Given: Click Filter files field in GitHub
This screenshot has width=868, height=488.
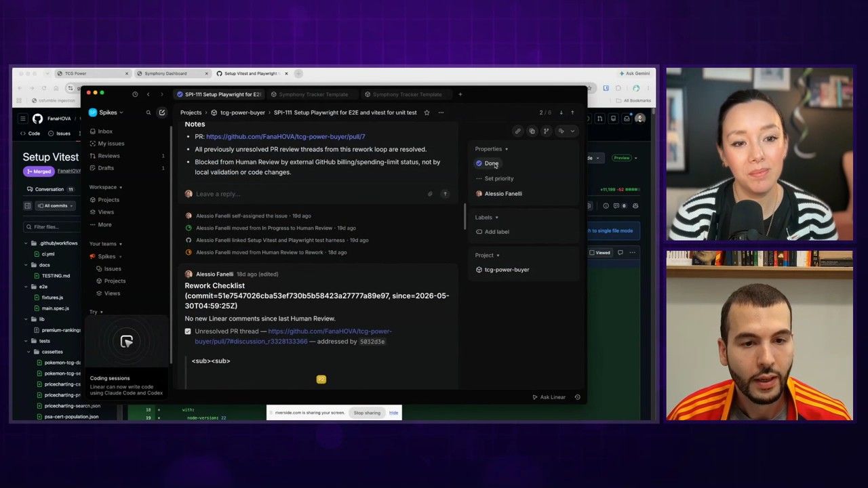Looking at the screenshot, I should [52, 227].
